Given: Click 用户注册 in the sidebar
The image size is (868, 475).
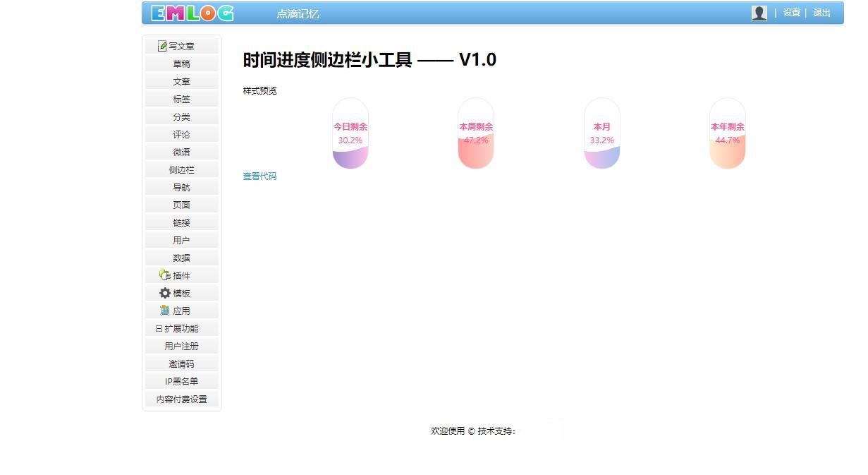Looking at the screenshot, I should (x=181, y=346).
